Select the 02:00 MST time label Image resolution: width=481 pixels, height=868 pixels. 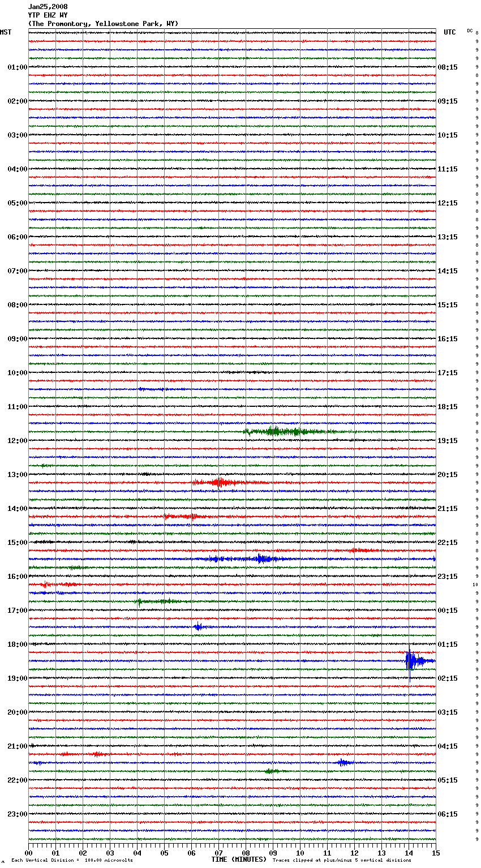click(x=18, y=101)
